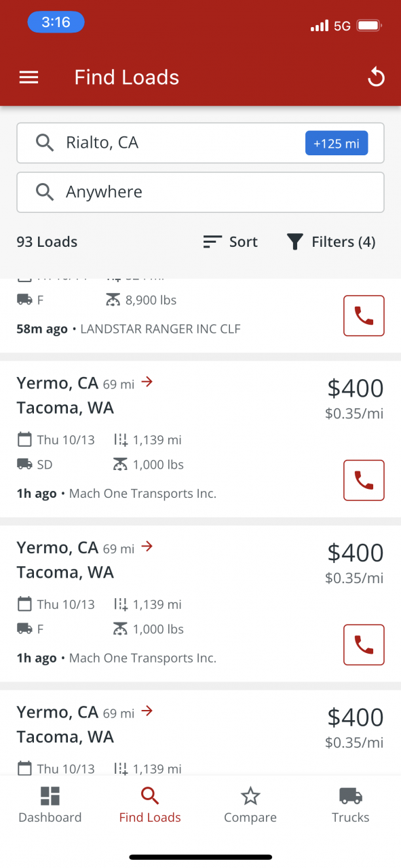Edit the Anywhere destination field
The image size is (401, 868).
point(201,192)
